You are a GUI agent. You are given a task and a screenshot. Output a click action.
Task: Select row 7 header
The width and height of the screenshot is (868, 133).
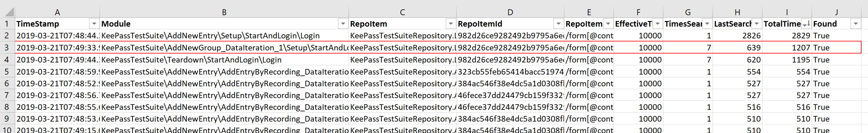(7, 95)
